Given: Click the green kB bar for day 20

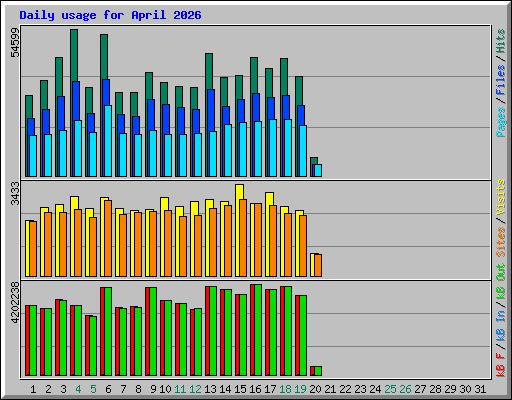Looking at the screenshot, I should click(318, 371).
